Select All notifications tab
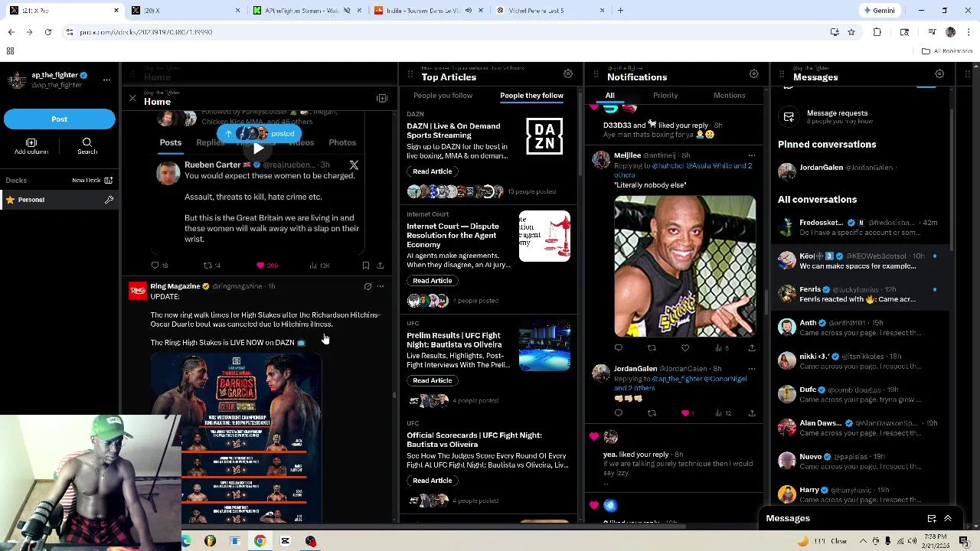Viewport: 980px width, 551px height. (x=609, y=96)
